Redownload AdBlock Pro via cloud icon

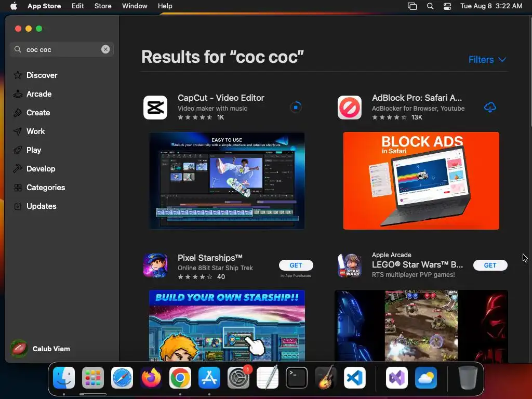[490, 108]
